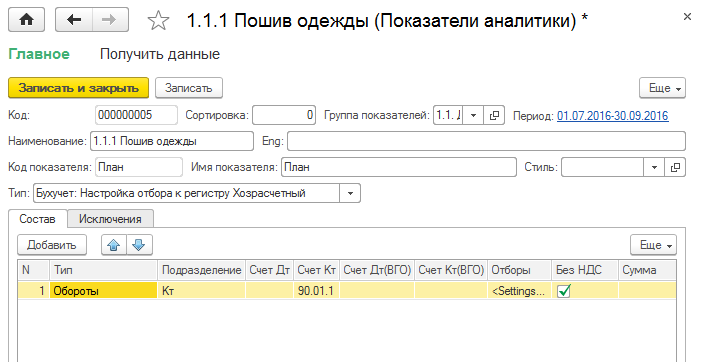This screenshot has width=703, height=362.
Task: Click the Счет Кт(ВГО) column header
Action: (x=451, y=270)
